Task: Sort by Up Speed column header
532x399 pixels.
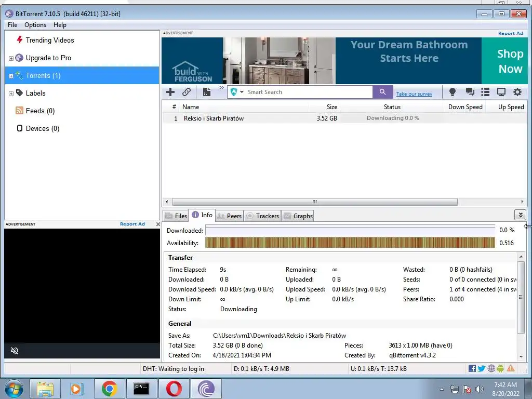Action: 507,107
